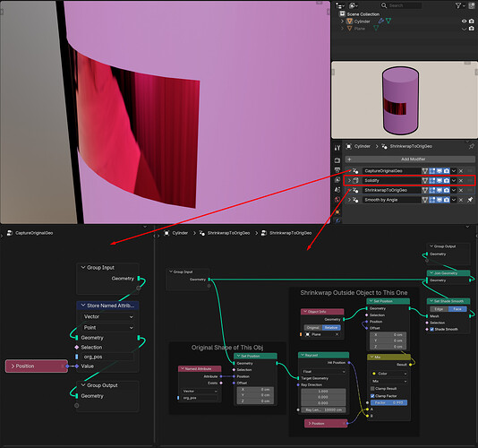Toggle Plane render camera in Outliner
Image resolution: width=478 pixels, height=448 pixels.
(472, 29)
